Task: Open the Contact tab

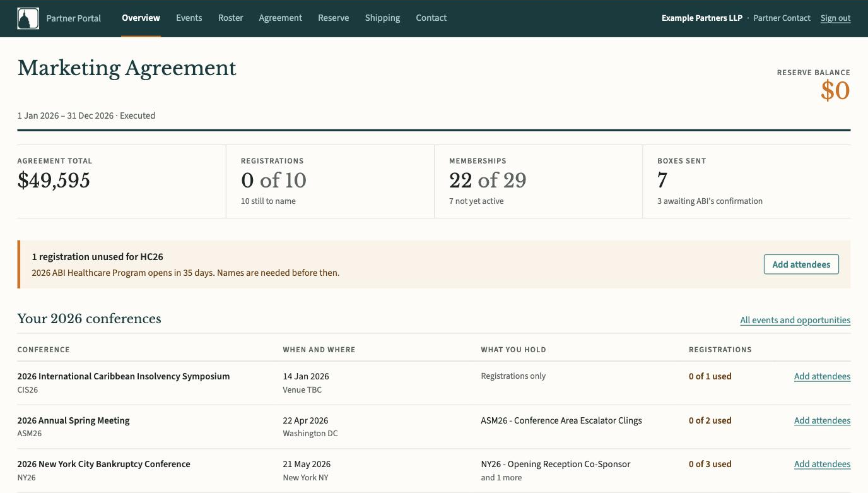Action: [x=431, y=18]
